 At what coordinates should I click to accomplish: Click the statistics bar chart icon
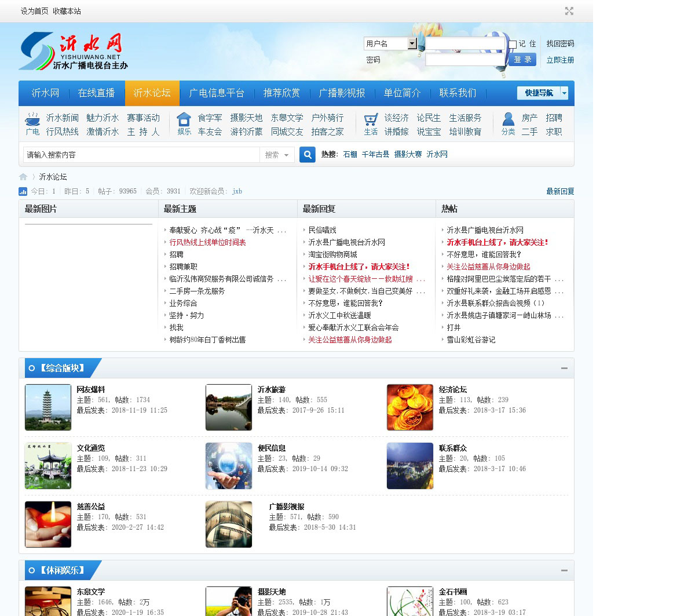pyautogui.click(x=23, y=191)
